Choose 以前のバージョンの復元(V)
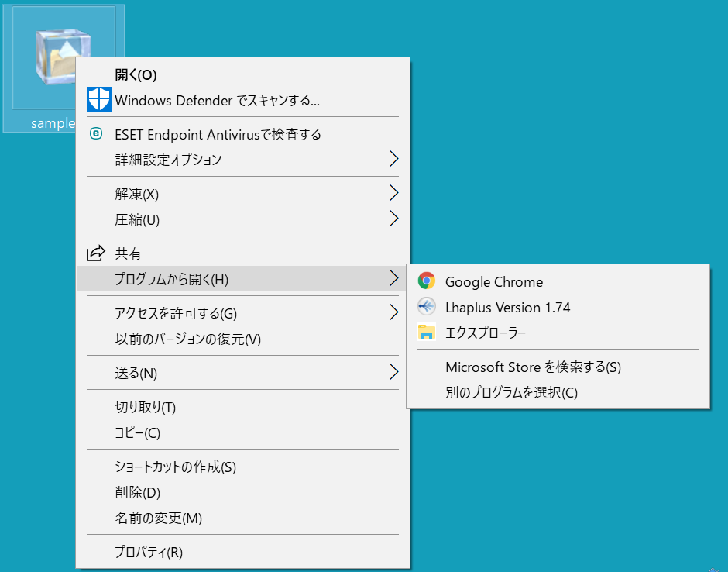This screenshot has width=728, height=572. [242, 339]
